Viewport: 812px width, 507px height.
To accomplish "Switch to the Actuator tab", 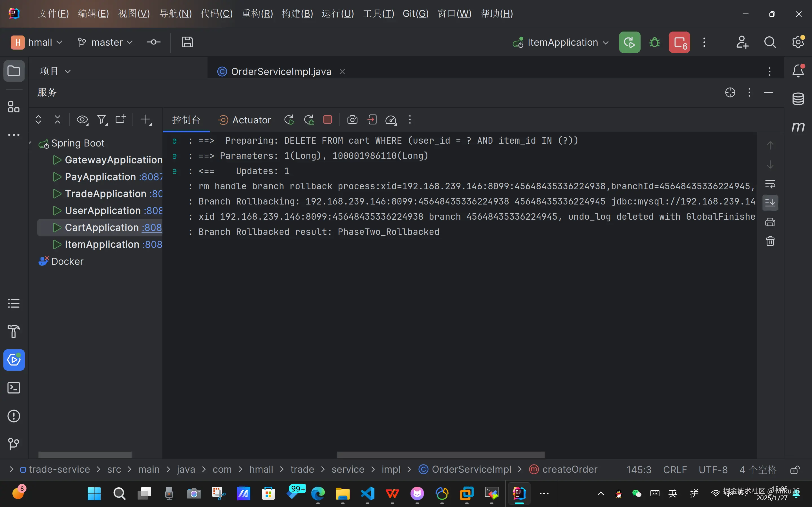I will (244, 120).
